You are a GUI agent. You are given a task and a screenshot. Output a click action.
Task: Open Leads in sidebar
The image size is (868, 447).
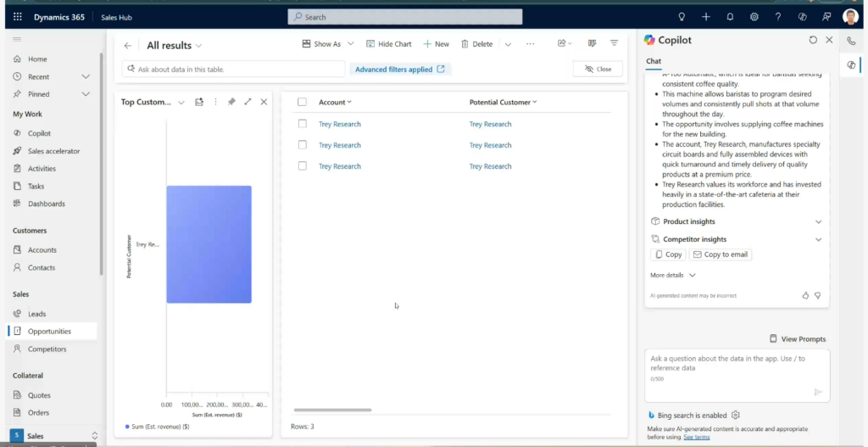36,314
